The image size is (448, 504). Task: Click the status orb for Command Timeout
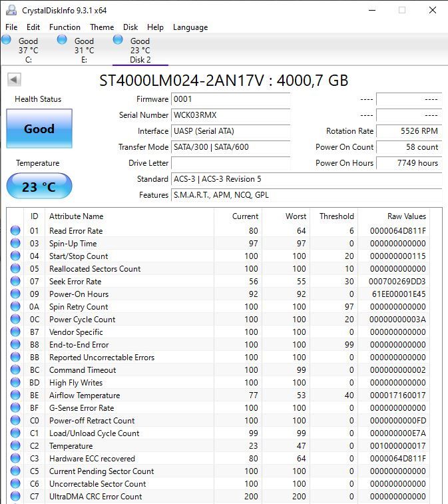(15, 370)
